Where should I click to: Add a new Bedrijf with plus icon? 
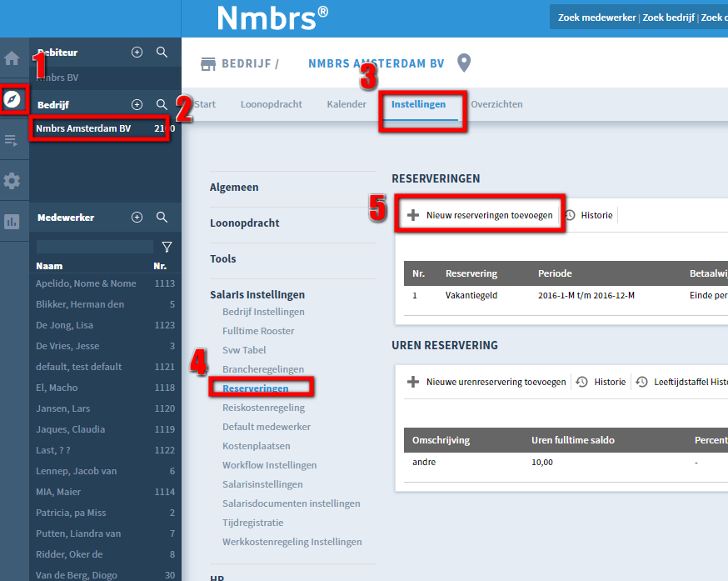pos(137,104)
